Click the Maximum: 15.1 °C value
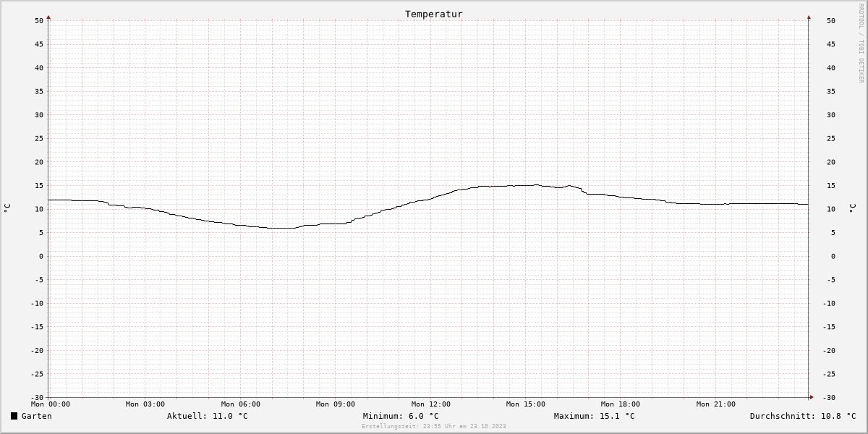Image resolution: width=868 pixels, height=434 pixels. 595,416
